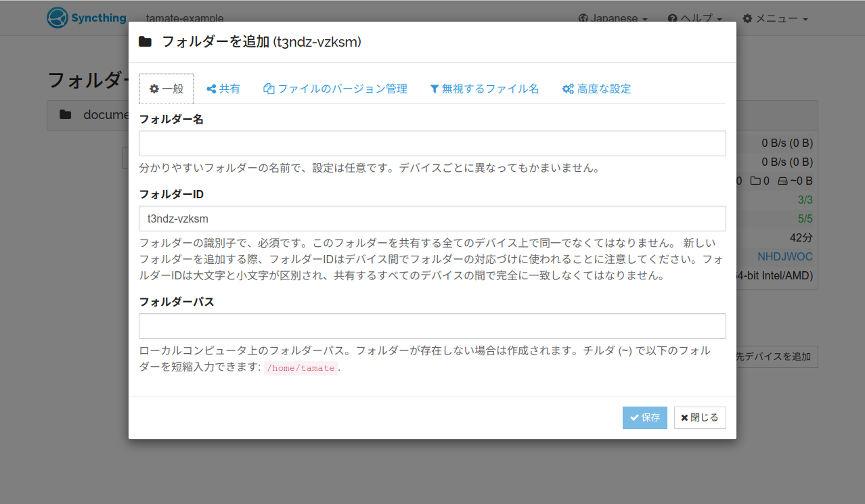Image resolution: width=865 pixels, height=504 pixels.
Task: Click the Syncthing logo
Action: point(87,18)
